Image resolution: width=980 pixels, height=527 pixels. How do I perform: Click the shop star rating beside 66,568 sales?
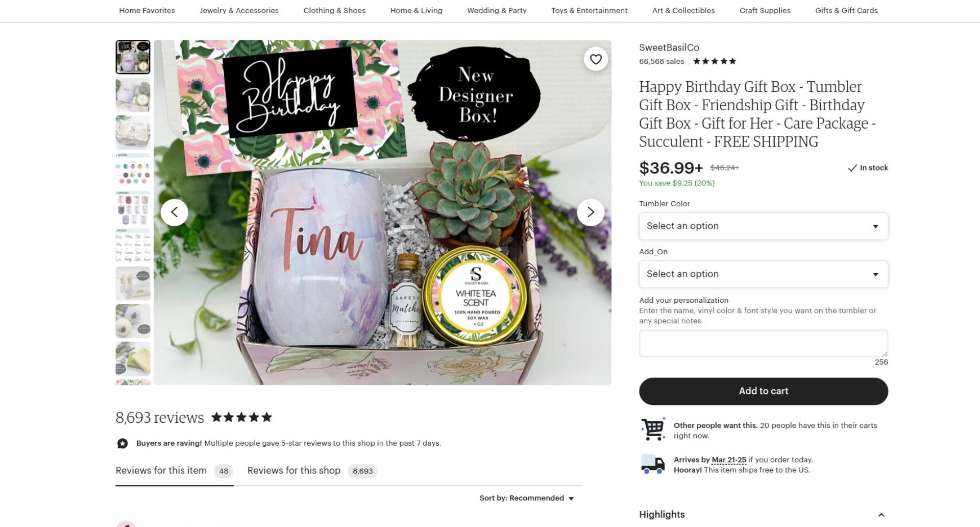(715, 61)
